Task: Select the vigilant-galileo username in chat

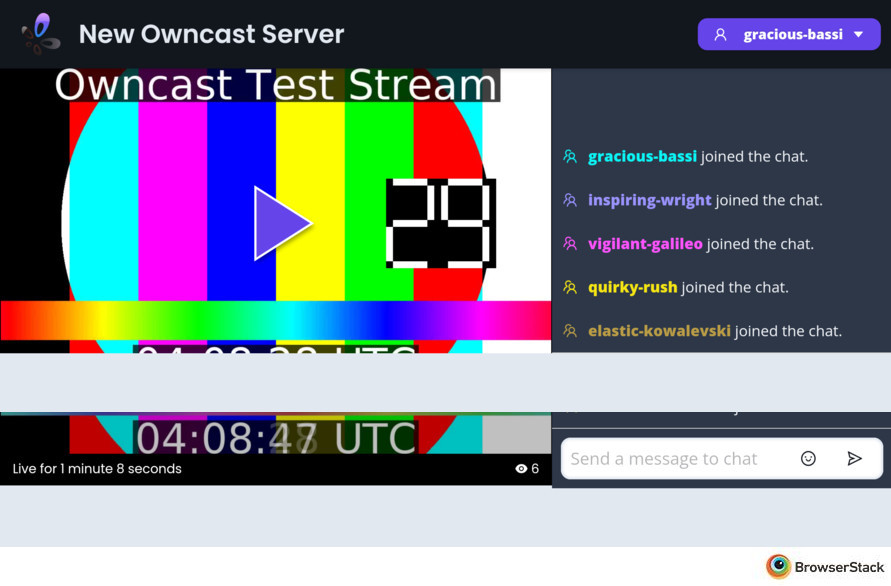Action: coord(645,244)
